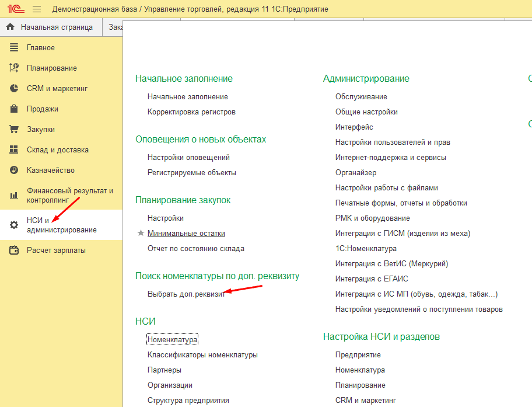Open Настройки пользователей и прав
Viewport: 532px width, 407px height.
393,142
